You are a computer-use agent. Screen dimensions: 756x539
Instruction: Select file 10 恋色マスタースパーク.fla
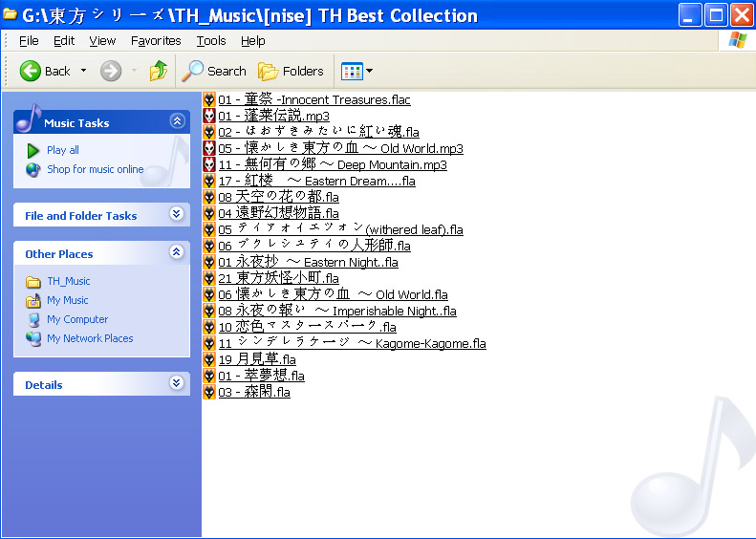(307, 327)
